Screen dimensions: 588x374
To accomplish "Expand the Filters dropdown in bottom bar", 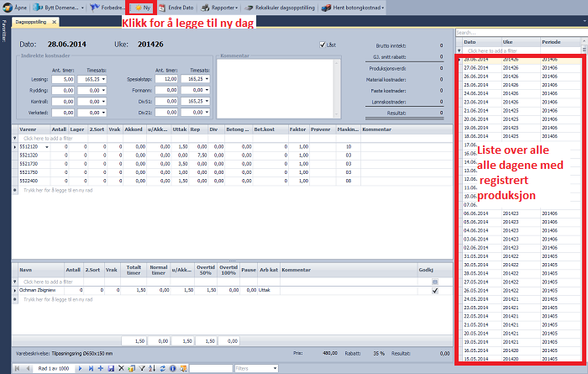I will (x=275, y=368).
